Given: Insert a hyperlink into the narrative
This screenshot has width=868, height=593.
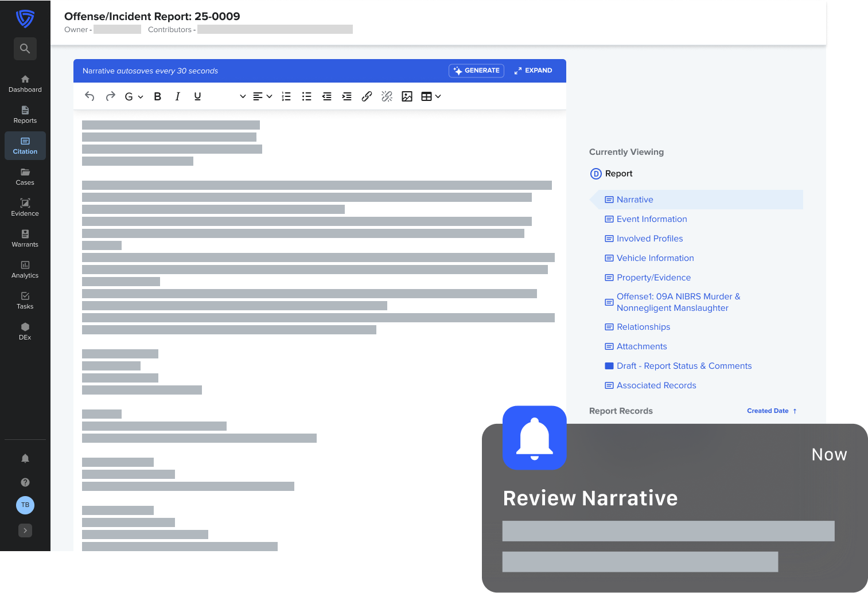Looking at the screenshot, I should [367, 96].
